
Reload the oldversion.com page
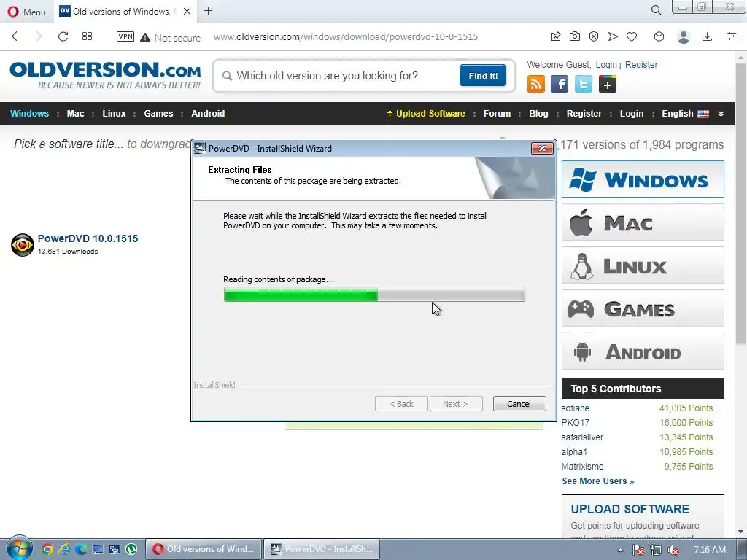pos(63,36)
